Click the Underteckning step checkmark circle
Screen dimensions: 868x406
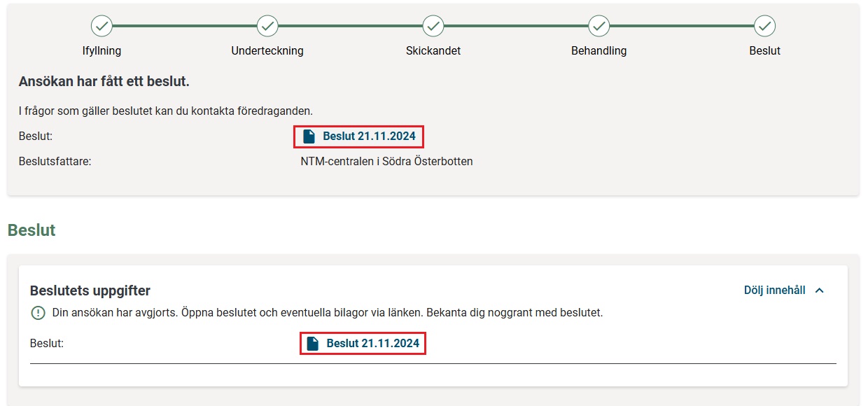[x=267, y=26]
